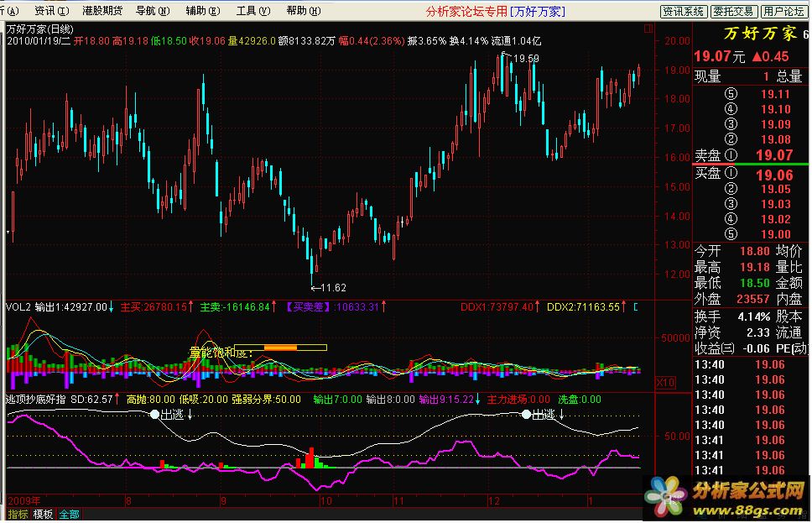Click the 19.07元 current price
This screenshot has width=812, height=523.
[x=719, y=56]
